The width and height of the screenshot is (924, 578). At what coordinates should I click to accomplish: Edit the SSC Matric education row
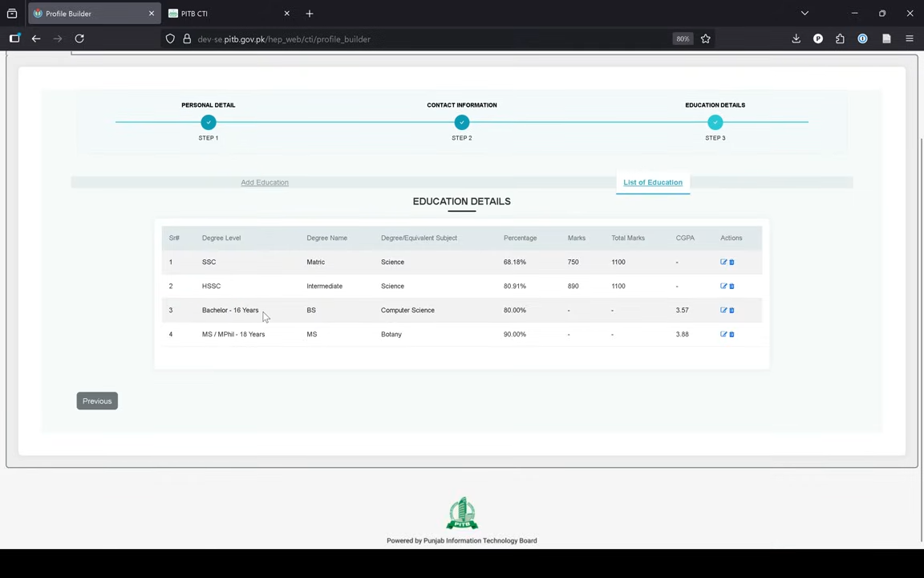723,262
